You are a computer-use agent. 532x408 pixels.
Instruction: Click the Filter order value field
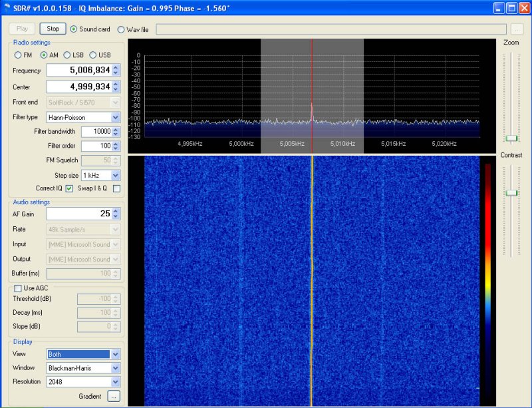96,146
